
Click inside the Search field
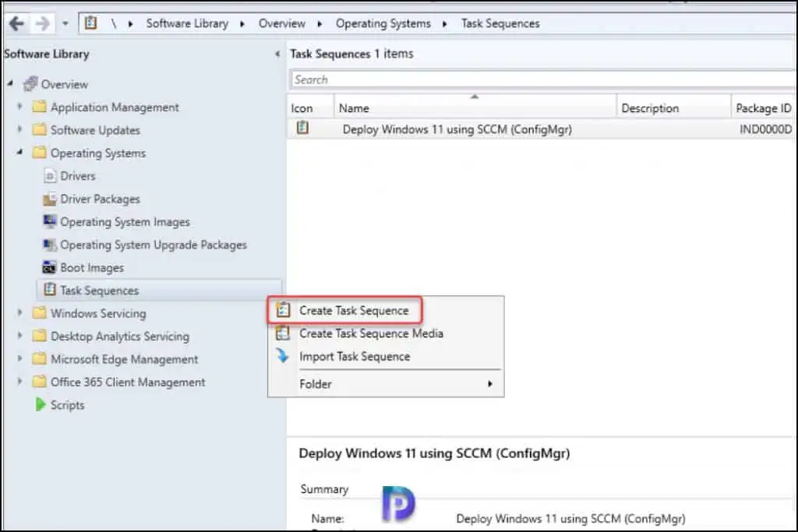[543, 80]
